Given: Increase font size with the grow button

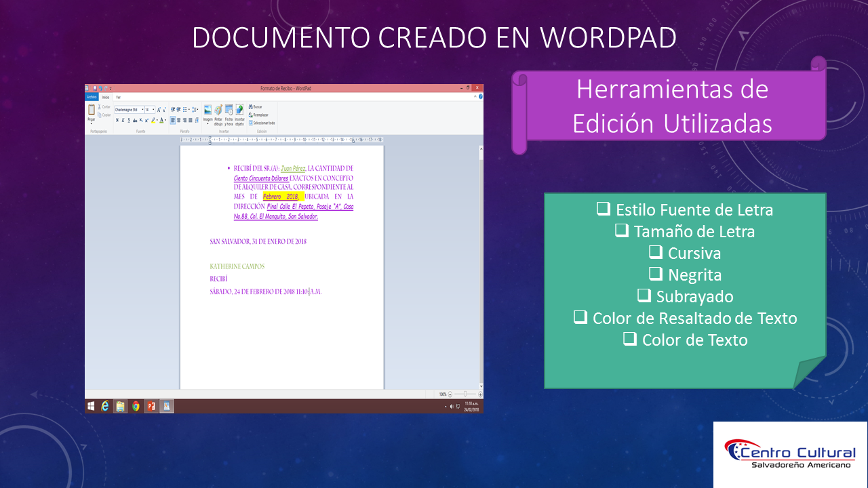Looking at the screenshot, I should coord(159,110).
